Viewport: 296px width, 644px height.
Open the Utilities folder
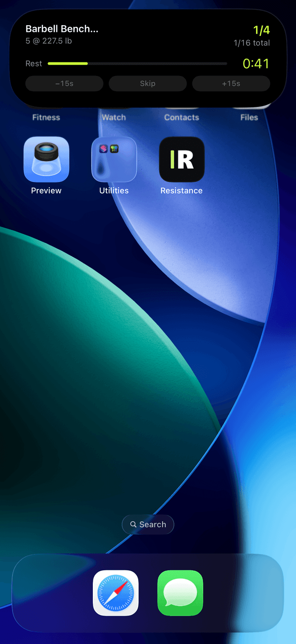click(114, 159)
